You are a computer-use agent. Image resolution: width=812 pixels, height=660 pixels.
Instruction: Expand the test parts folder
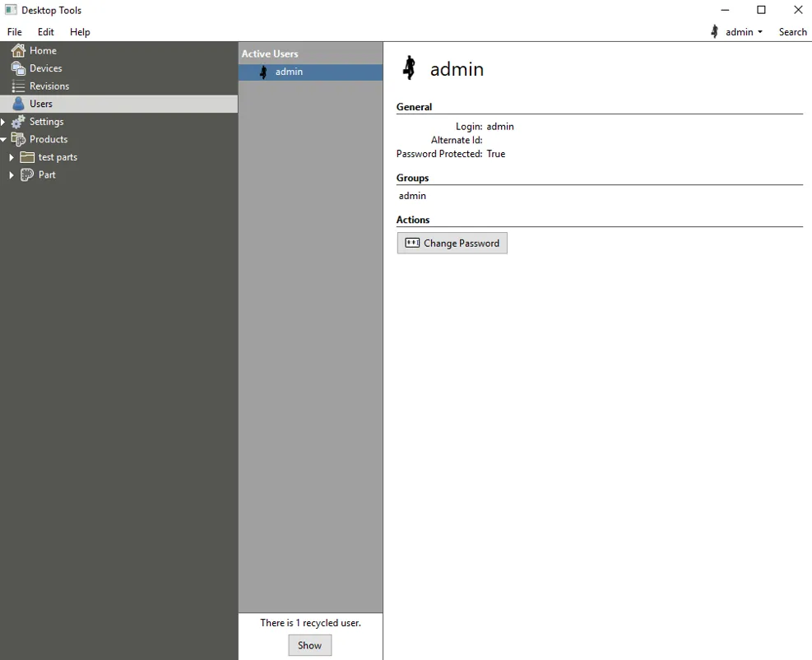click(12, 157)
